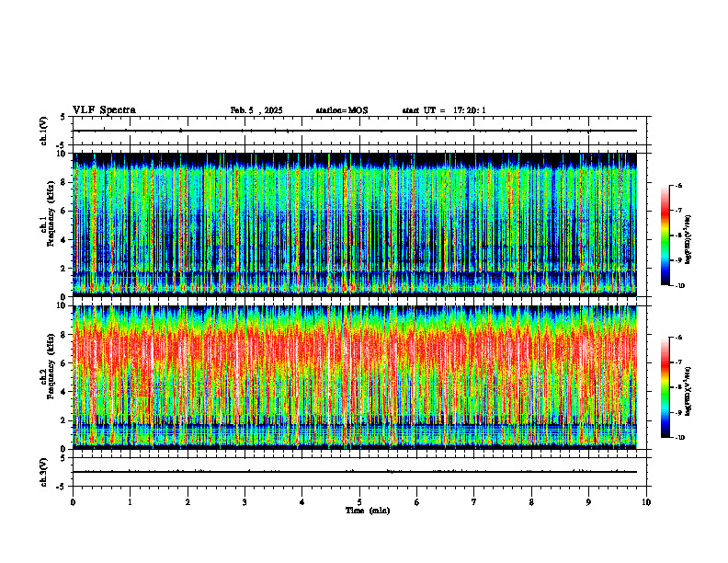
Task: Click time axis tick label "1"
Action: [x=130, y=502]
